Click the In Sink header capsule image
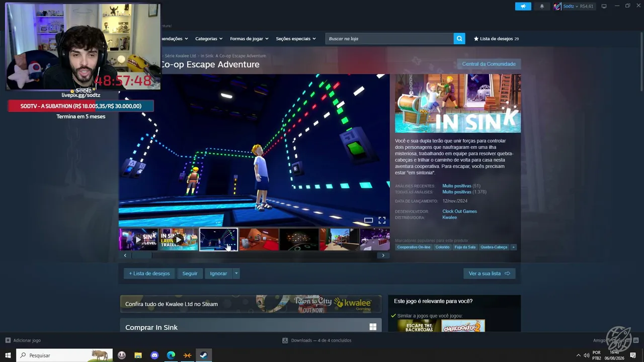This screenshot has height=362, width=644. pyautogui.click(x=458, y=104)
